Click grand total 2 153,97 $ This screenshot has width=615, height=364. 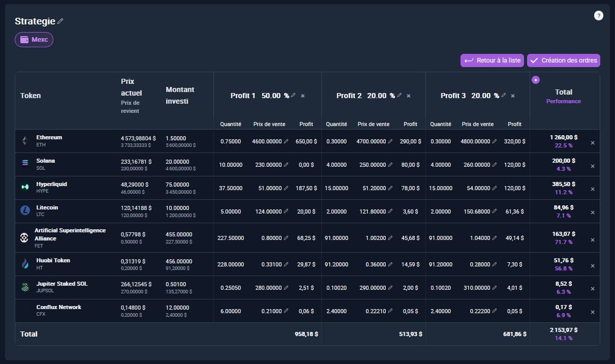point(563,330)
